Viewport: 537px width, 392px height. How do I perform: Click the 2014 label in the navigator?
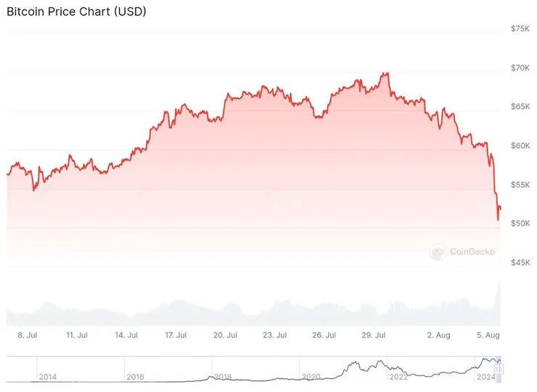tap(47, 377)
